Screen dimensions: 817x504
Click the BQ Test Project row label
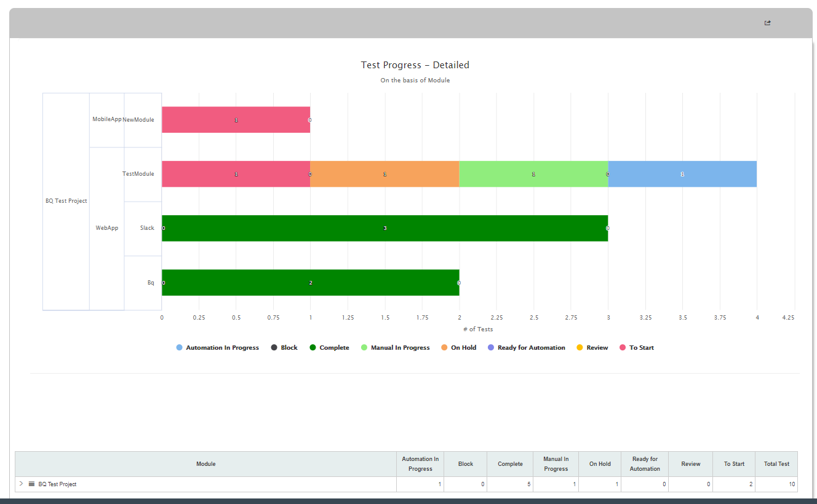tap(57, 484)
